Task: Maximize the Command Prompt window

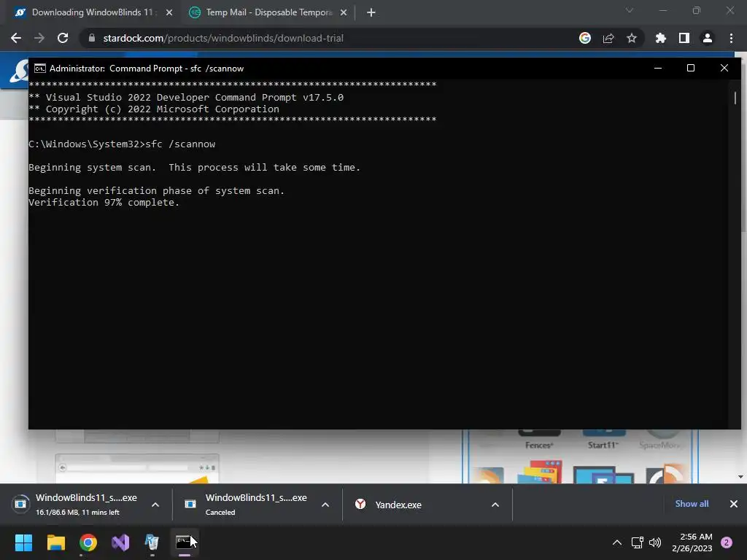Action: [690, 68]
